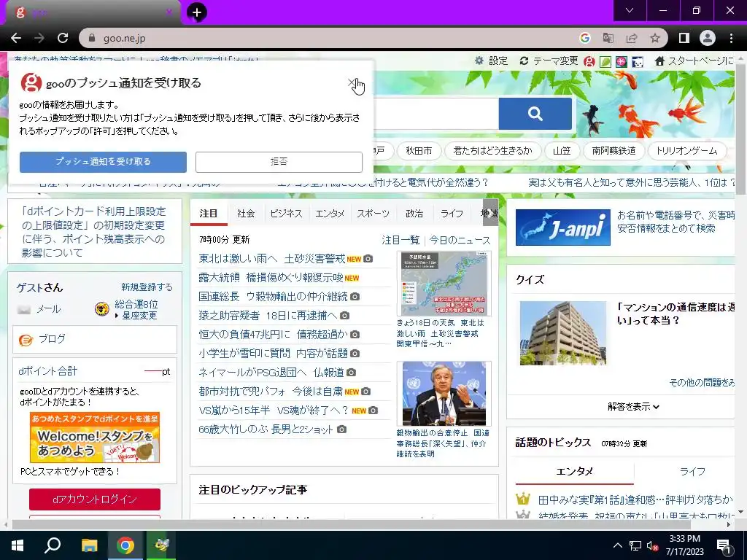
Task: Open 設定 gear settings
Action: (492, 61)
